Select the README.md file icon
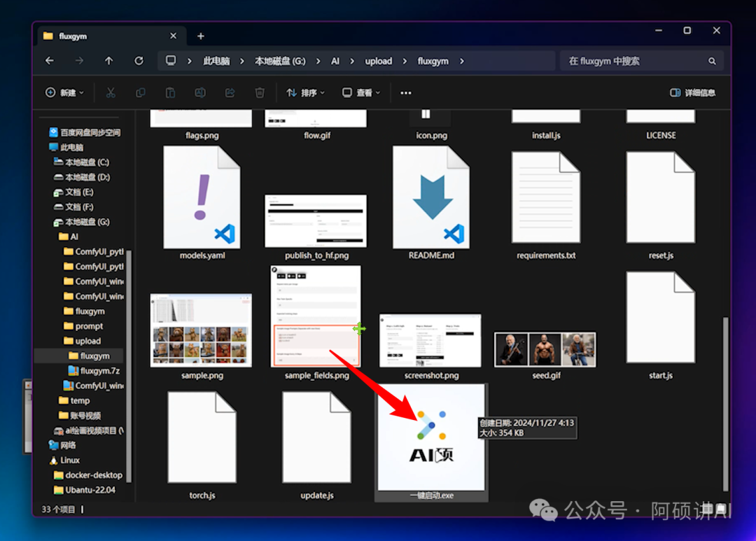This screenshot has width=756, height=541. coord(431,197)
